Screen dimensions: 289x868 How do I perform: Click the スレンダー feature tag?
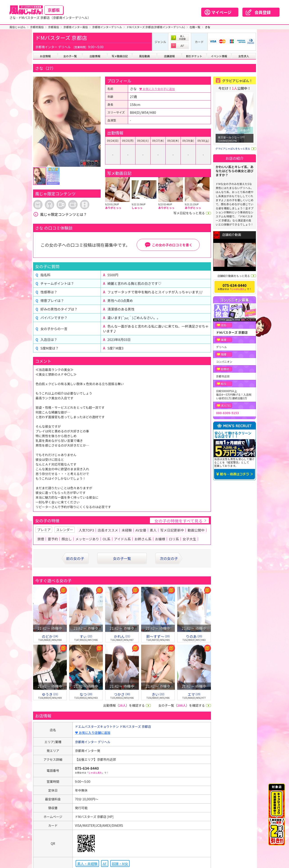(x=64, y=530)
